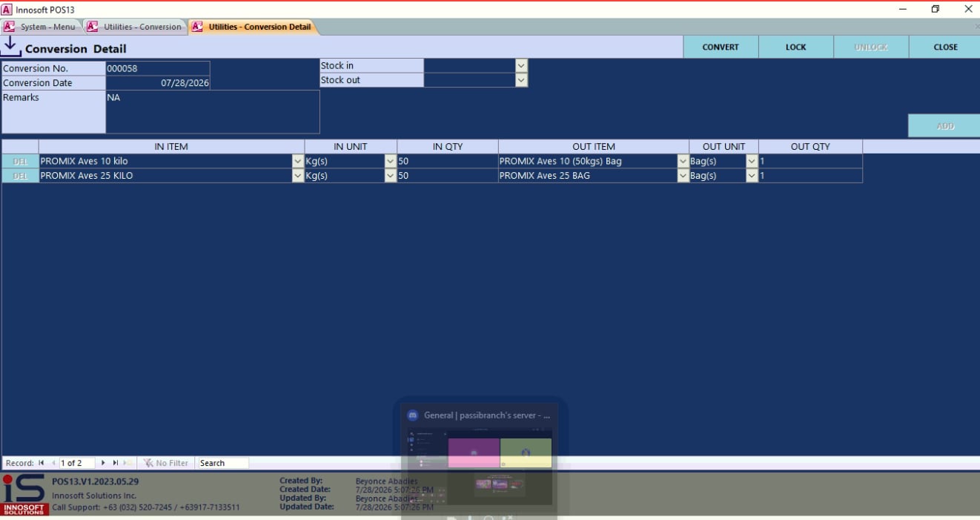Jump to last record in navigator

115,463
